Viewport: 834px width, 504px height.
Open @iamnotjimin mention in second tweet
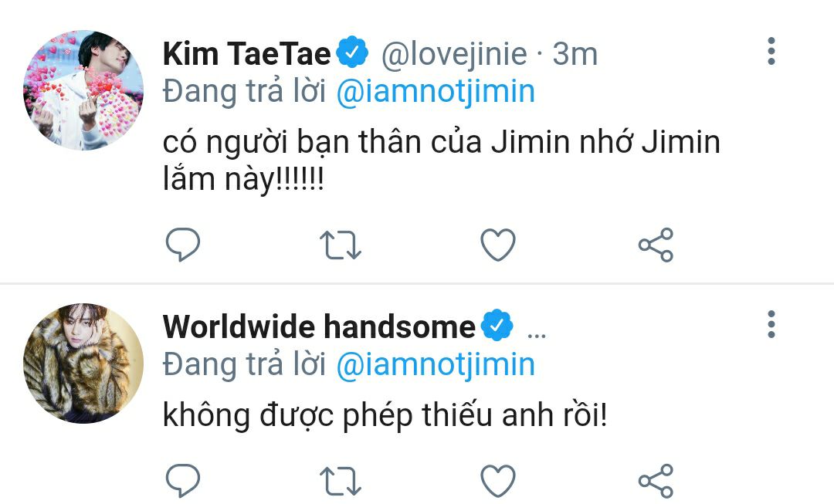pos(436,365)
